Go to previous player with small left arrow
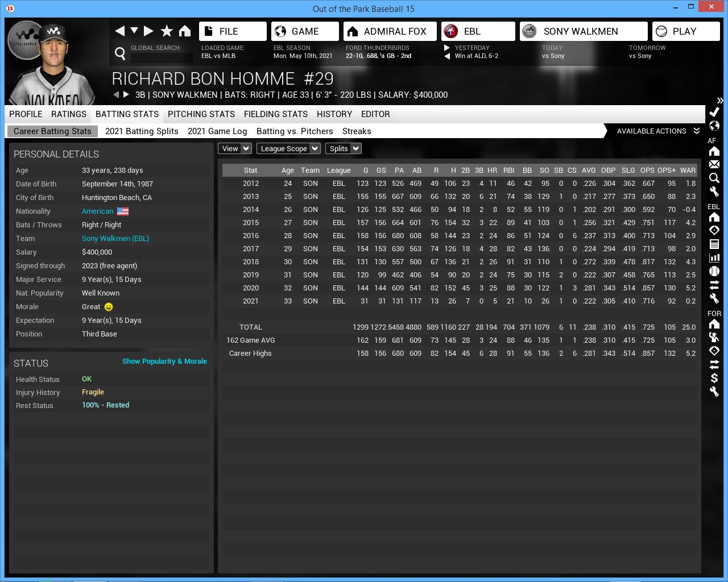Image resolution: width=728 pixels, height=582 pixels. click(x=116, y=95)
